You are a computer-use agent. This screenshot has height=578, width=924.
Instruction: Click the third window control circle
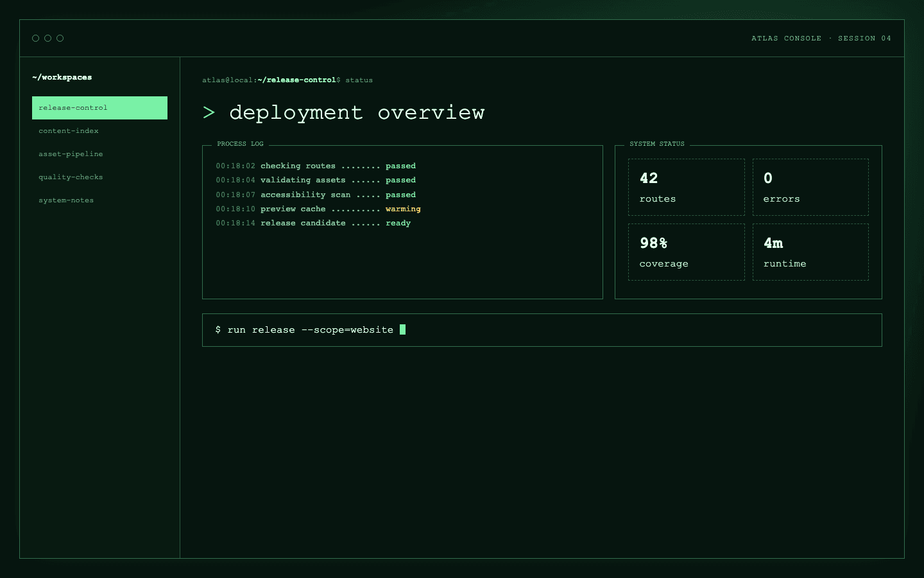pyautogui.click(x=60, y=39)
